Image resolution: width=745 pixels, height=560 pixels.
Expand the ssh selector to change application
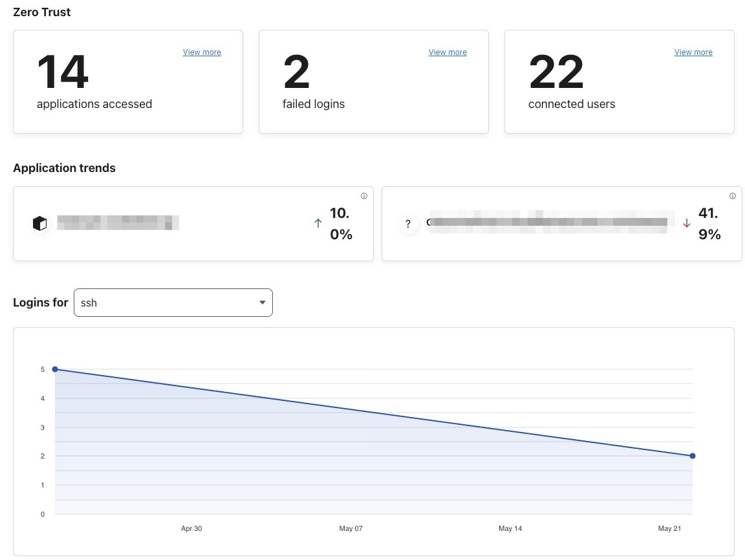[173, 303]
